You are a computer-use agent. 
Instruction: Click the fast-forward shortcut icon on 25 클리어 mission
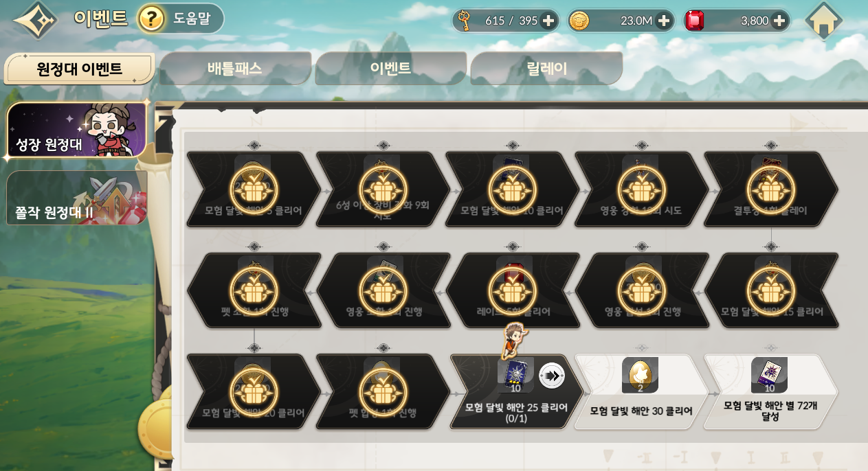552,376
